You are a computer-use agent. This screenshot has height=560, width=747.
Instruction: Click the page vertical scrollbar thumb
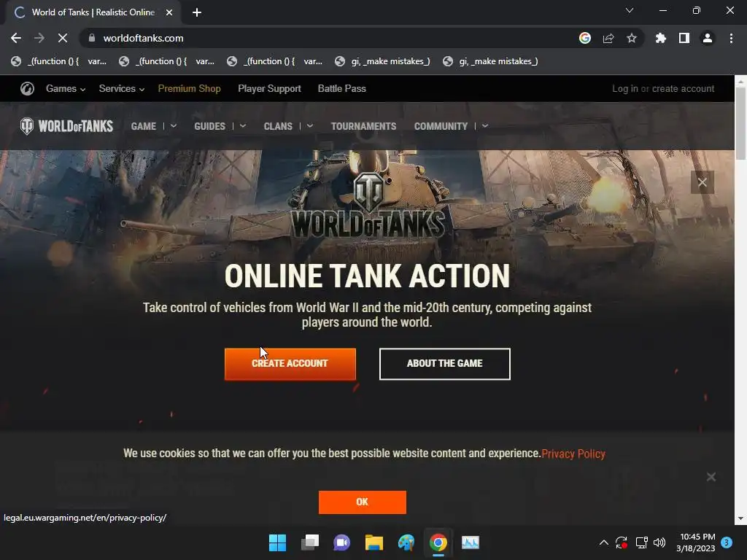[741, 124]
